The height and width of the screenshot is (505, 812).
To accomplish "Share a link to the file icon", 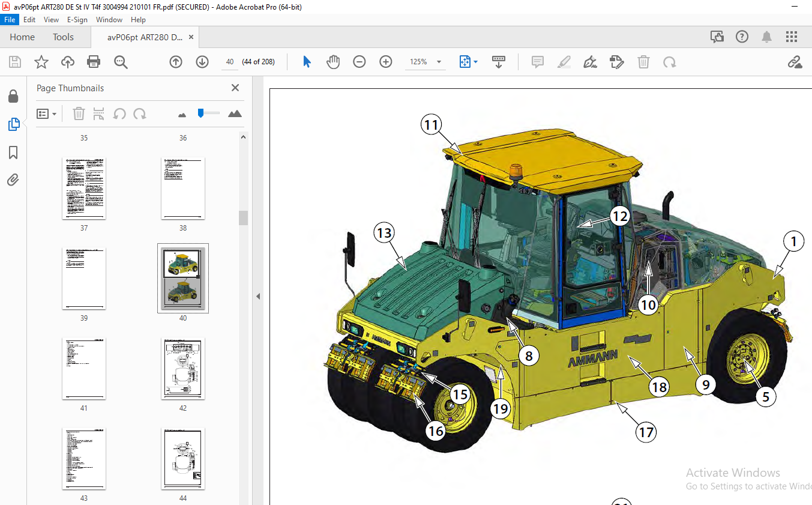I will point(795,62).
